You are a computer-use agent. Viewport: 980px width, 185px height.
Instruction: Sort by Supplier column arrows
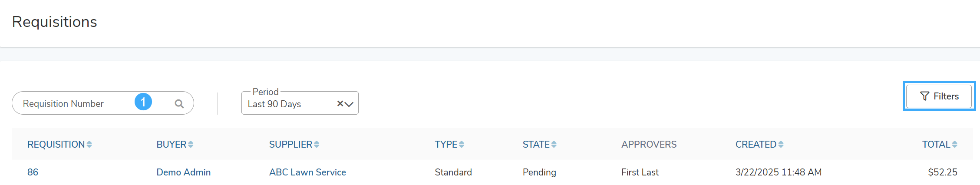coord(317,144)
